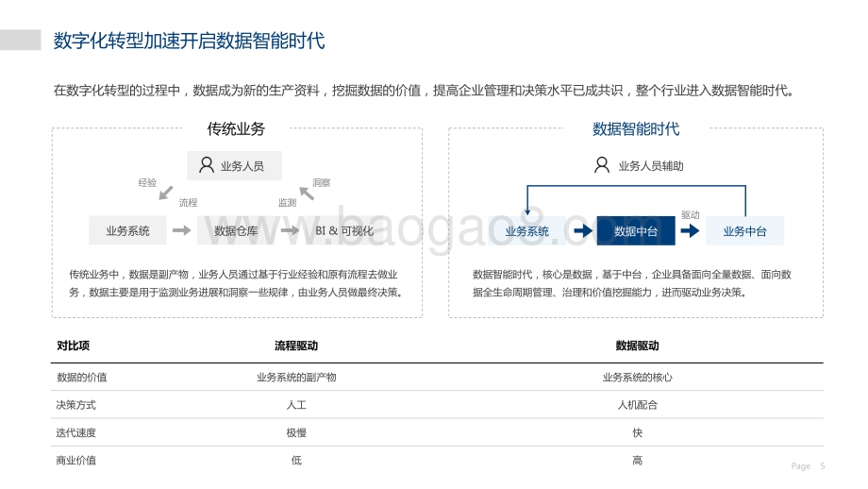The image size is (868, 489).
Task: Click the 数据驱动 column header
Action: click(637, 346)
